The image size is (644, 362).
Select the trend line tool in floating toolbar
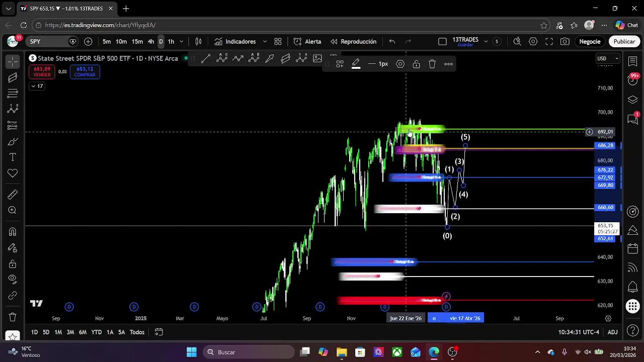tap(205, 58)
